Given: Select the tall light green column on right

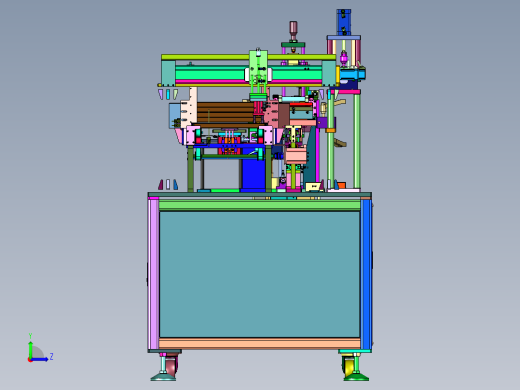Looking at the screenshot, I should pyautogui.click(x=357, y=141).
